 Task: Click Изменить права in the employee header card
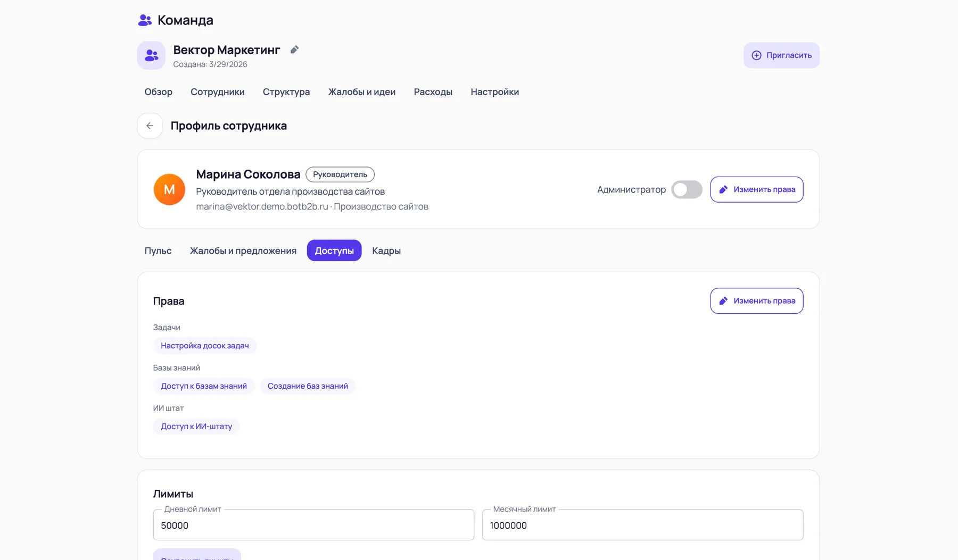pos(756,189)
